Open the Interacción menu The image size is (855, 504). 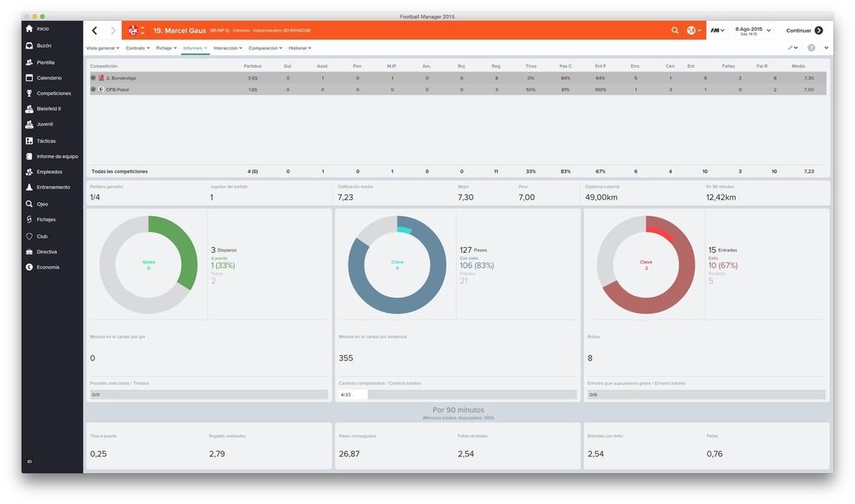pyautogui.click(x=227, y=48)
